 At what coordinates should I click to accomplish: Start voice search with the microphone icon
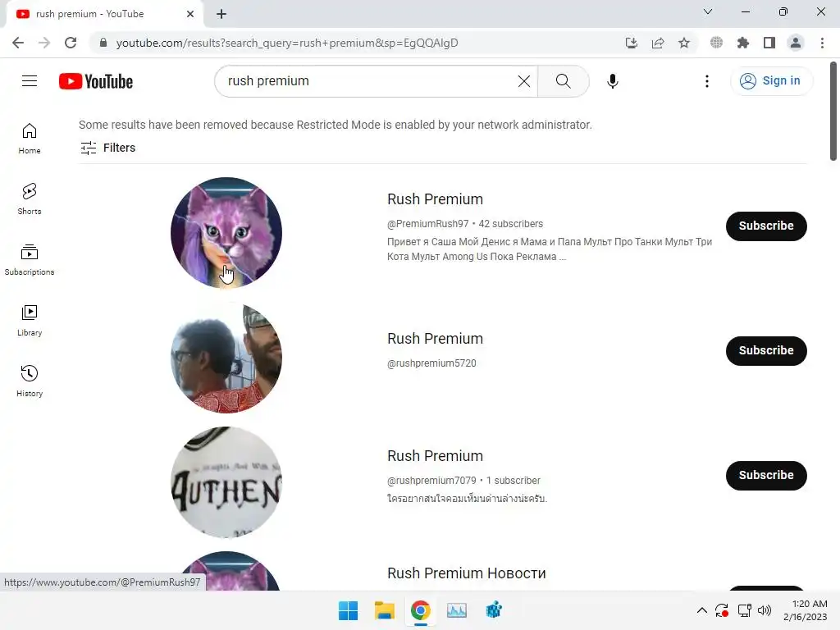click(612, 81)
